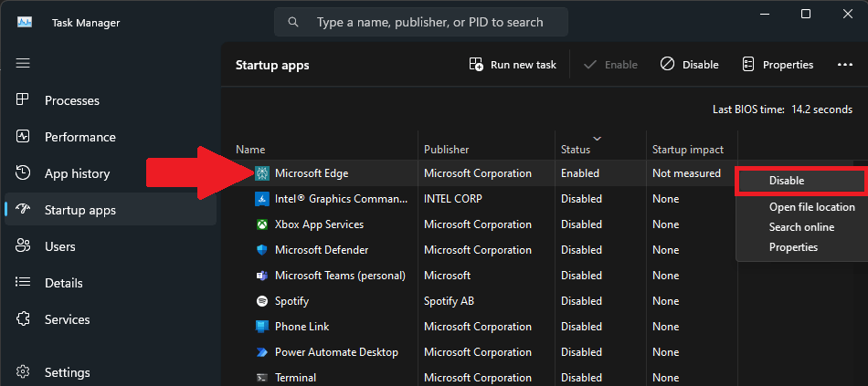Open the three-dots more options menu
868x386 pixels.
(x=845, y=65)
